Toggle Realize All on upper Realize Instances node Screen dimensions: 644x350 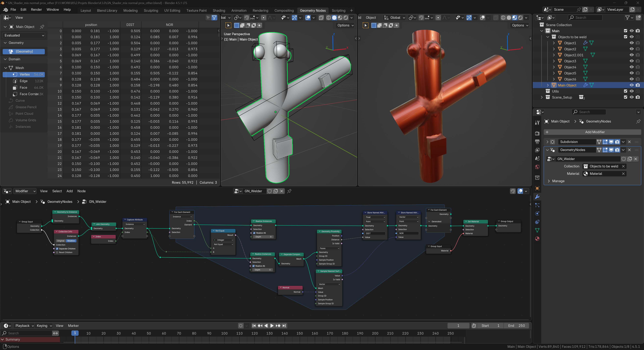click(x=254, y=233)
